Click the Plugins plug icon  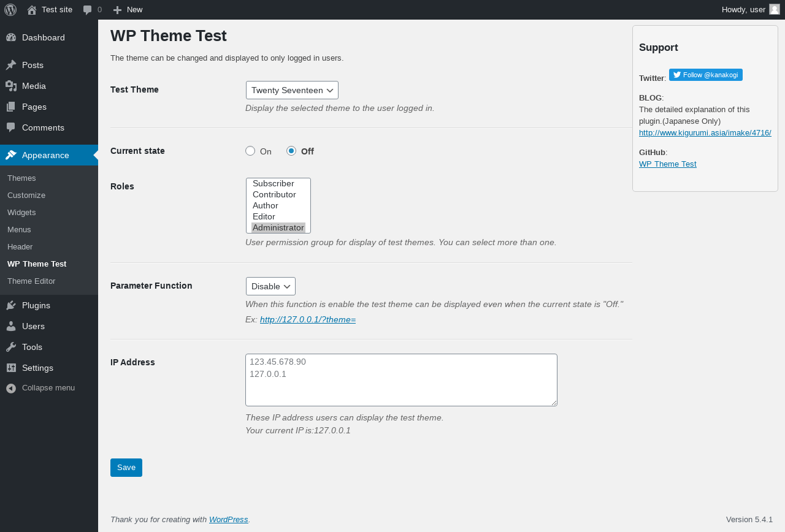11,305
